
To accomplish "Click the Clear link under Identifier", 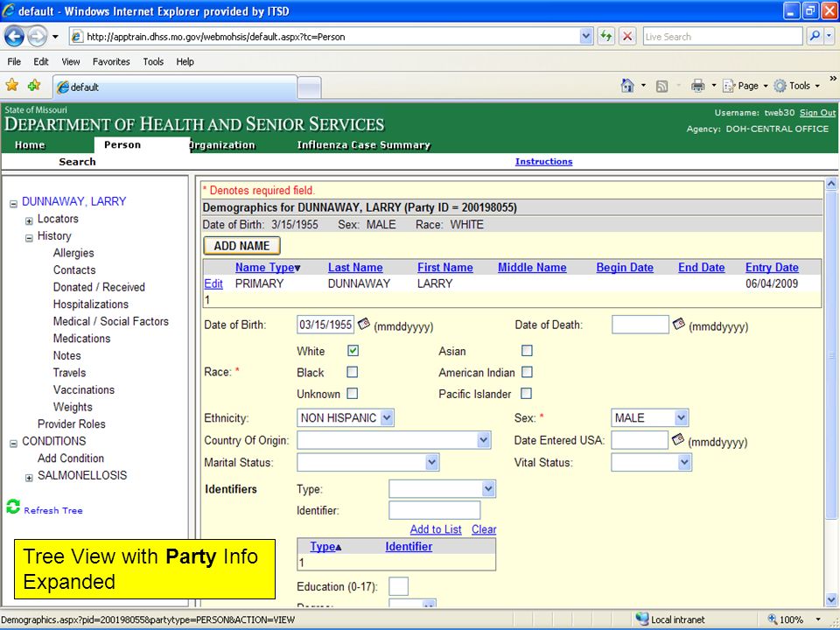I will click(484, 529).
